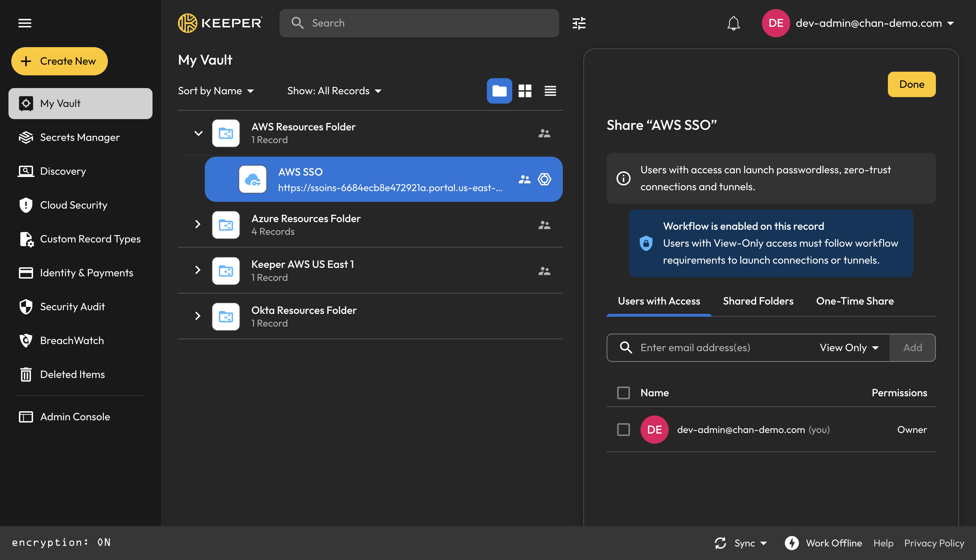Image resolution: width=976 pixels, height=560 pixels.
Task: Switch to the Shared Folders tab
Action: coord(758,301)
